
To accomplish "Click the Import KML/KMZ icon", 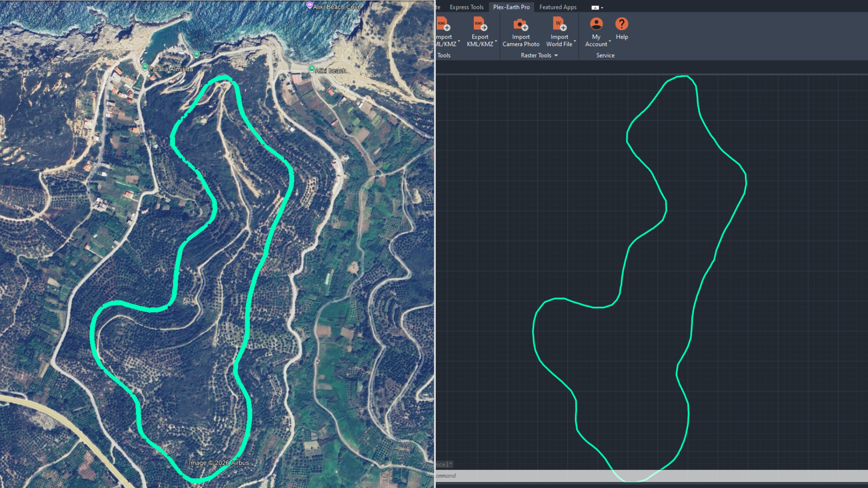I will [x=443, y=24].
